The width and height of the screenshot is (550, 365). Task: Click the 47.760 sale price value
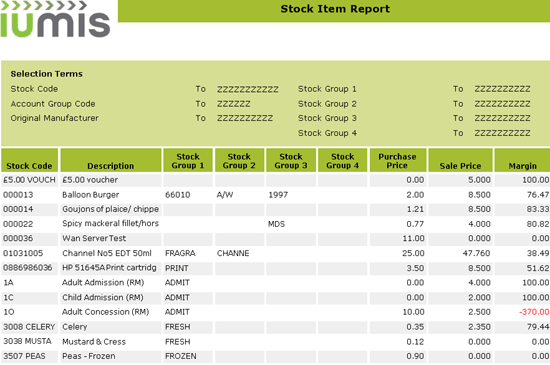point(476,253)
